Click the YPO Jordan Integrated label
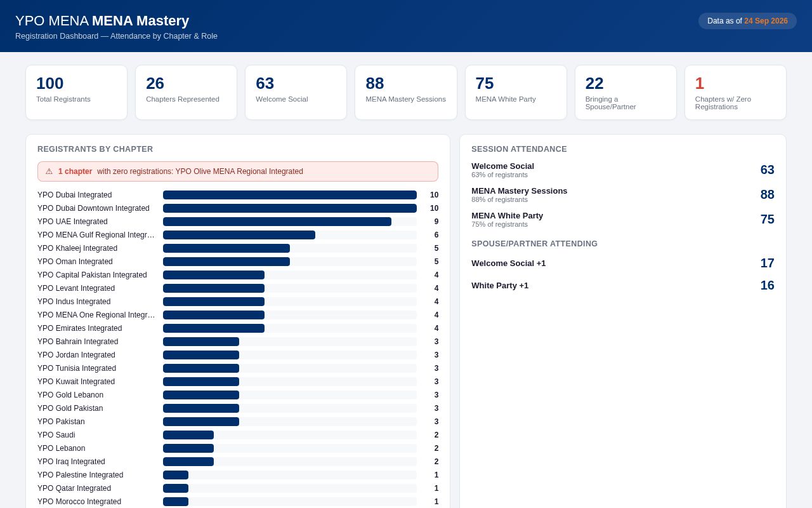 76,355
